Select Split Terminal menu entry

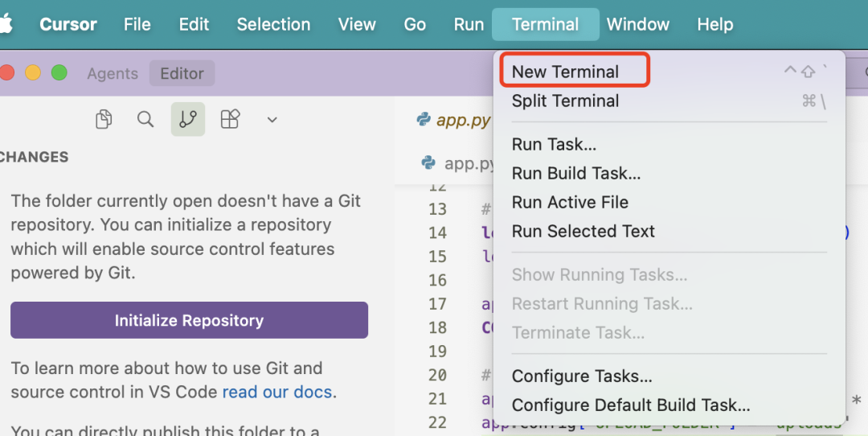565,101
